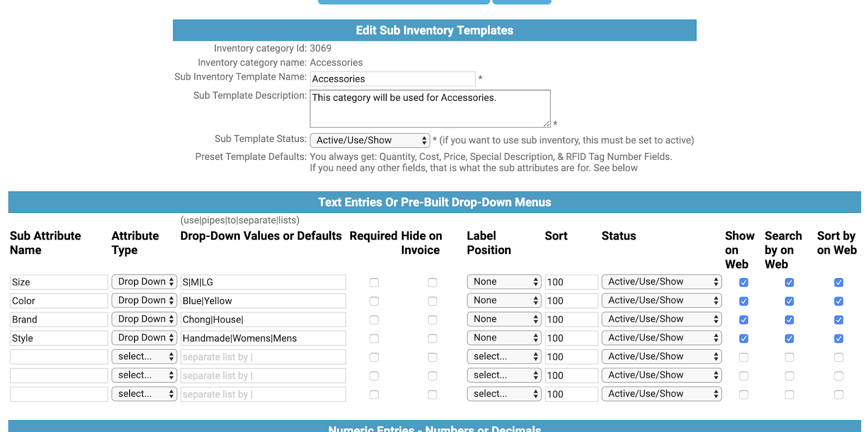868x432 pixels.
Task: Check Required for the Brand row
Action: pyautogui.click(x=374, y=320)
